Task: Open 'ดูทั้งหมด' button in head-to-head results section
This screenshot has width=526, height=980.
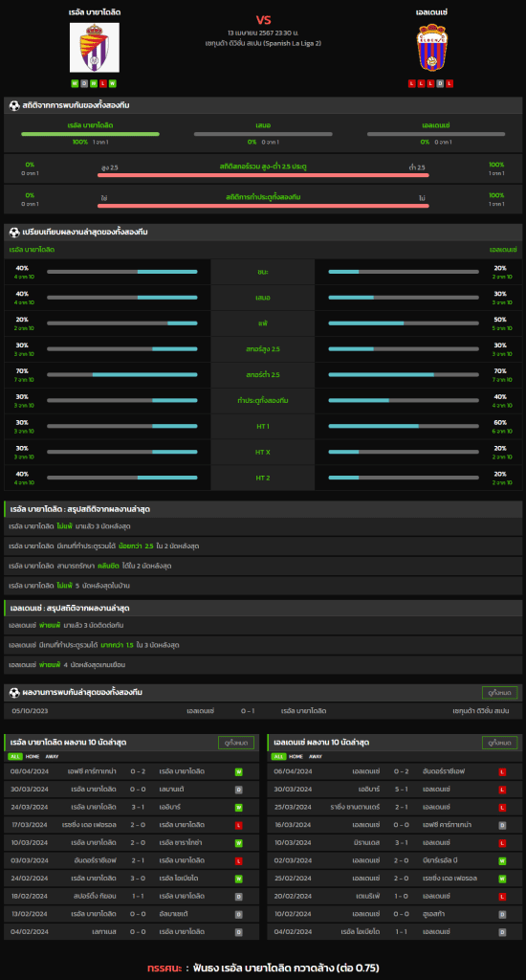Action: (499, 693)
